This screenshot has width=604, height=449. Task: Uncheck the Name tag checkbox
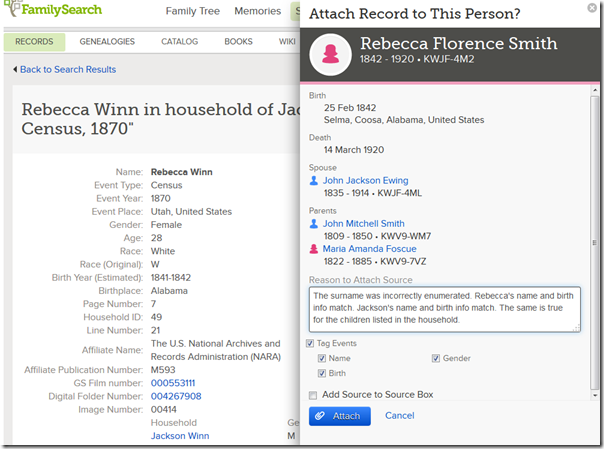322,359
